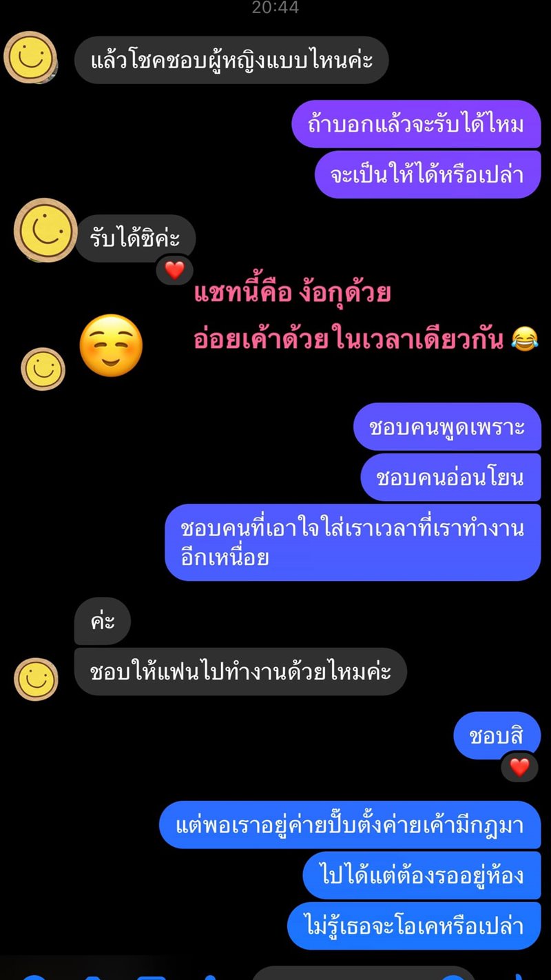
Task: Select the two-line message ending "อีกเหนื่อย"
Action: coord(353,542)
